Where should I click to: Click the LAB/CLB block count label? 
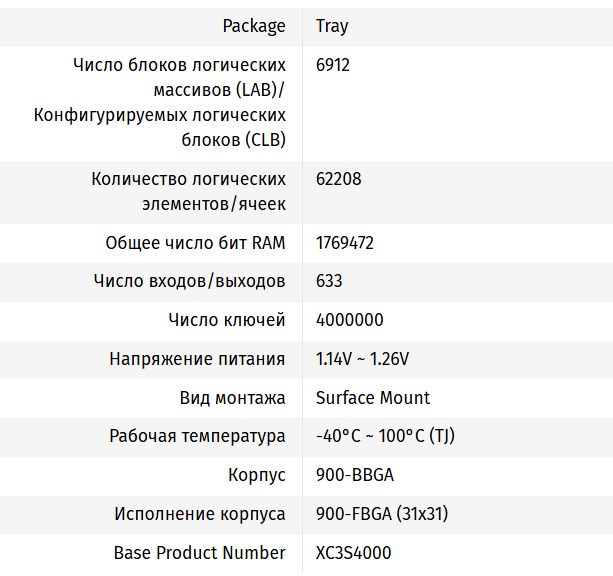pos(160,103)
